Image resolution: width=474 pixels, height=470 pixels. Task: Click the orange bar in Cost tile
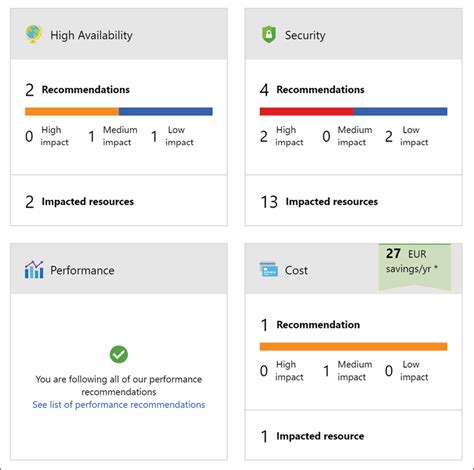point(354,347)
